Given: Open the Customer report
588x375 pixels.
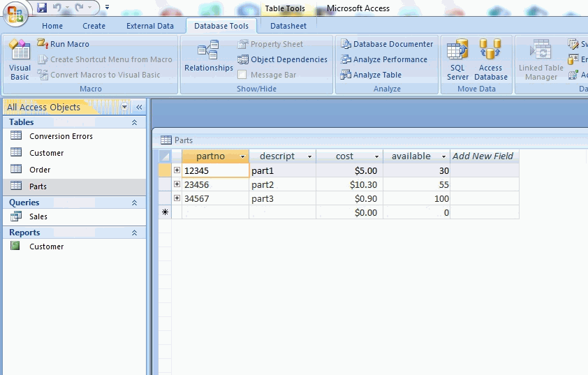Looking at the screenshot, I should [x=74, y=247].
